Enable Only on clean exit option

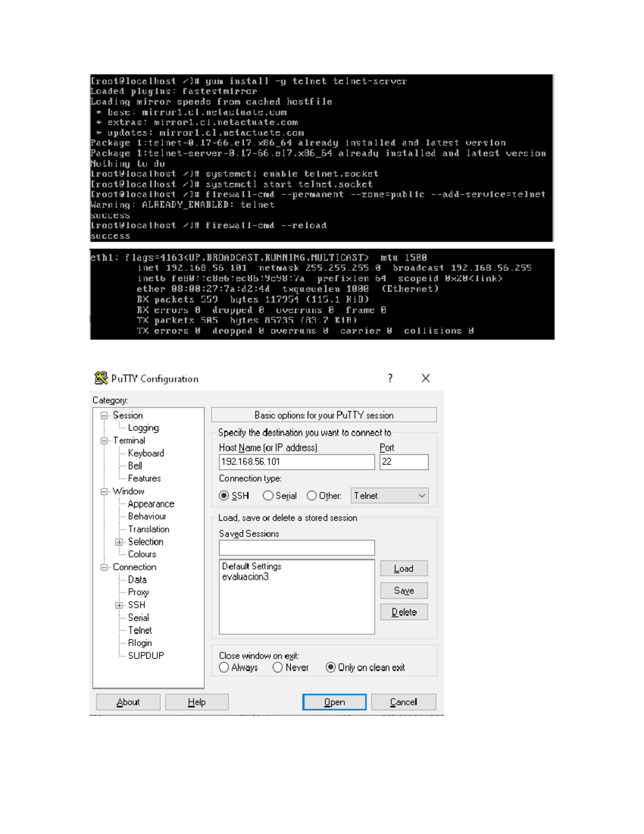[x=331, y=667]
